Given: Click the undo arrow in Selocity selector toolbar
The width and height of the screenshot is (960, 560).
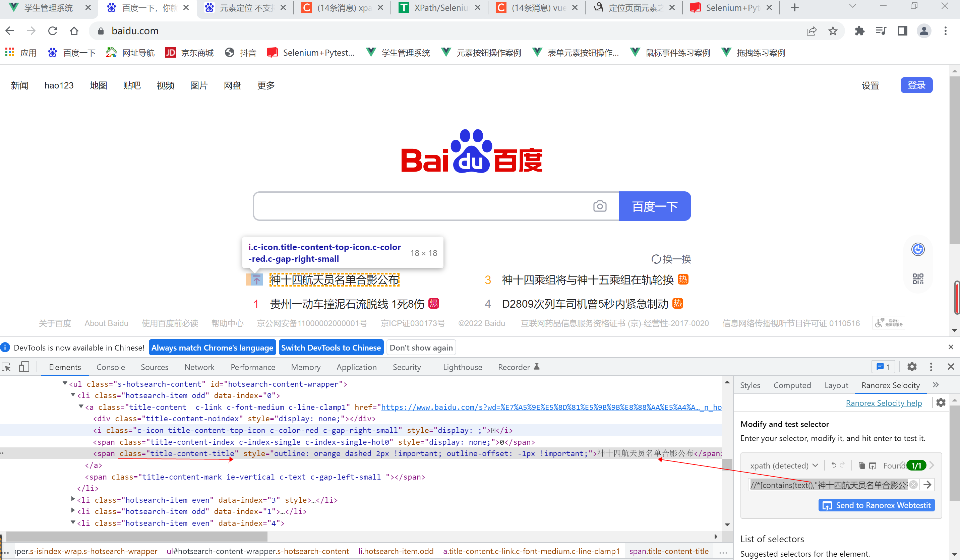Looking at the screenshot, I should coord(834,465).
